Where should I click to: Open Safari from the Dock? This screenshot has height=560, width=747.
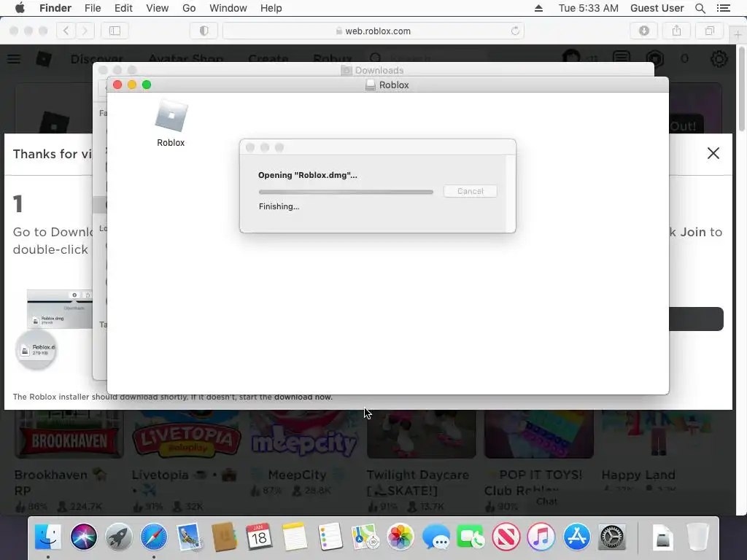[x=154, y=537]
